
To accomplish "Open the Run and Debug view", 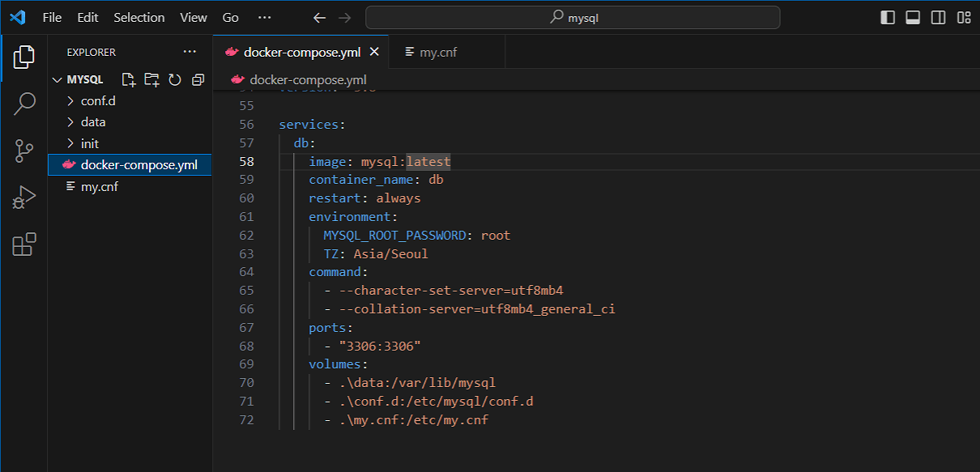I will click(24, 197).
